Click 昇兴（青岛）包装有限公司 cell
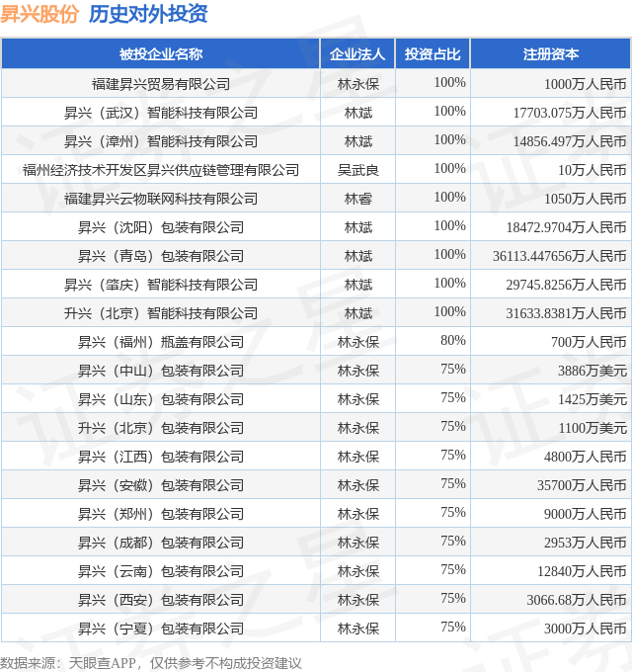The image size is (632, 672). point(161,256)
